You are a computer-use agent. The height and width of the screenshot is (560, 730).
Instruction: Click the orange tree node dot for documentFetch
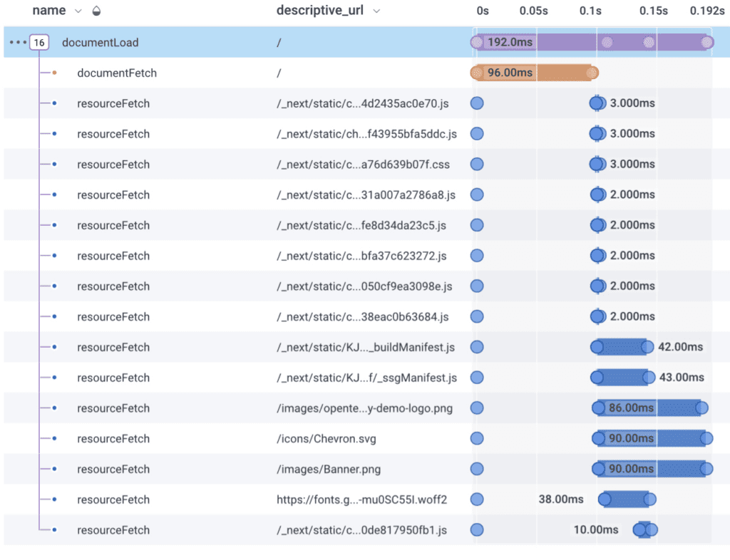tap(55, 73)
